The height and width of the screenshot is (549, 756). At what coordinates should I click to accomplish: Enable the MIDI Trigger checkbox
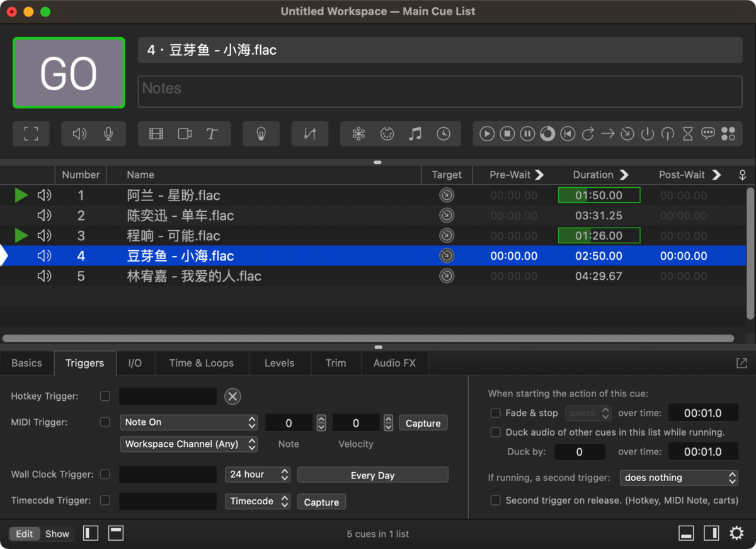[x=105, y=422]
